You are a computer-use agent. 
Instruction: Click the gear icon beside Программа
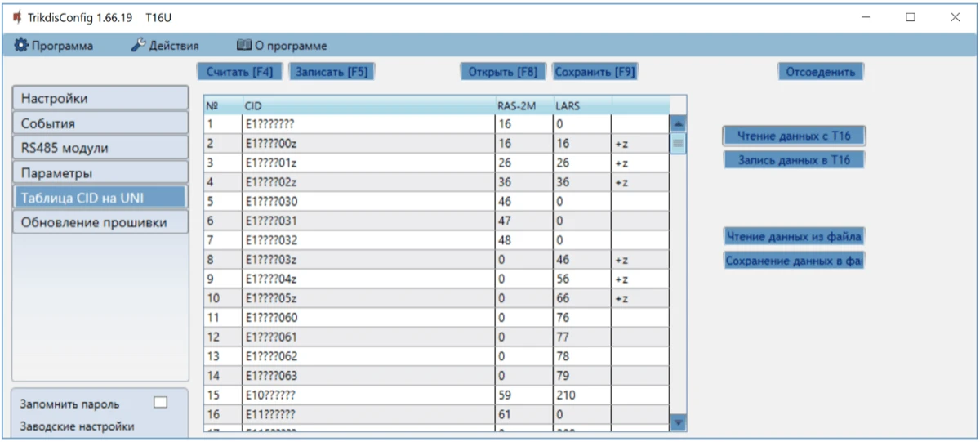(x=21, y=46)
